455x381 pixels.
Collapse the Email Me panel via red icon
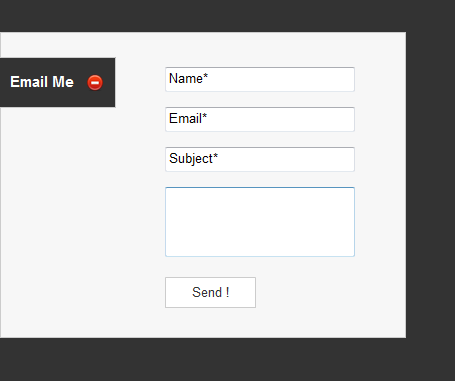click(95, 83)
